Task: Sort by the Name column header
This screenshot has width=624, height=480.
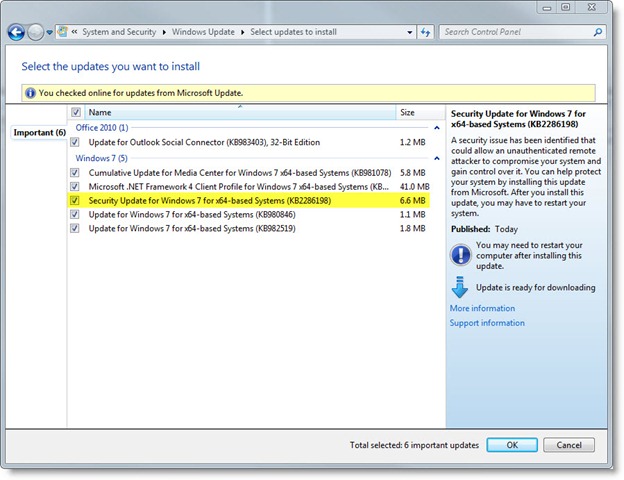Action: pyautogui.click(x=240, y=113)
